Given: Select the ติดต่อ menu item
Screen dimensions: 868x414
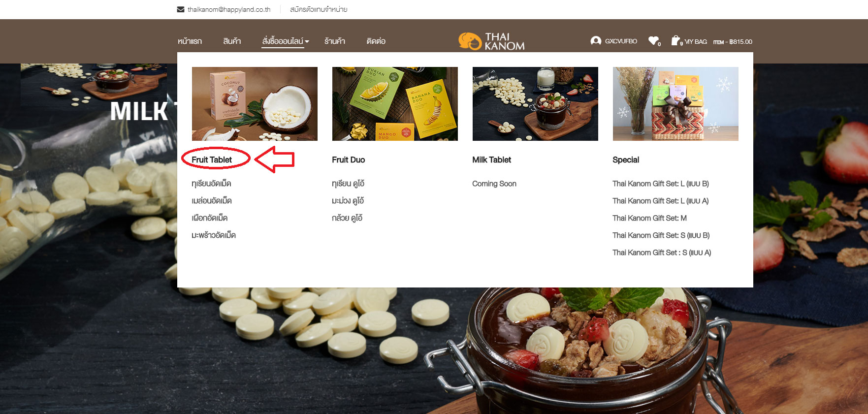Looking at the screenshot, I should point(376,41).
